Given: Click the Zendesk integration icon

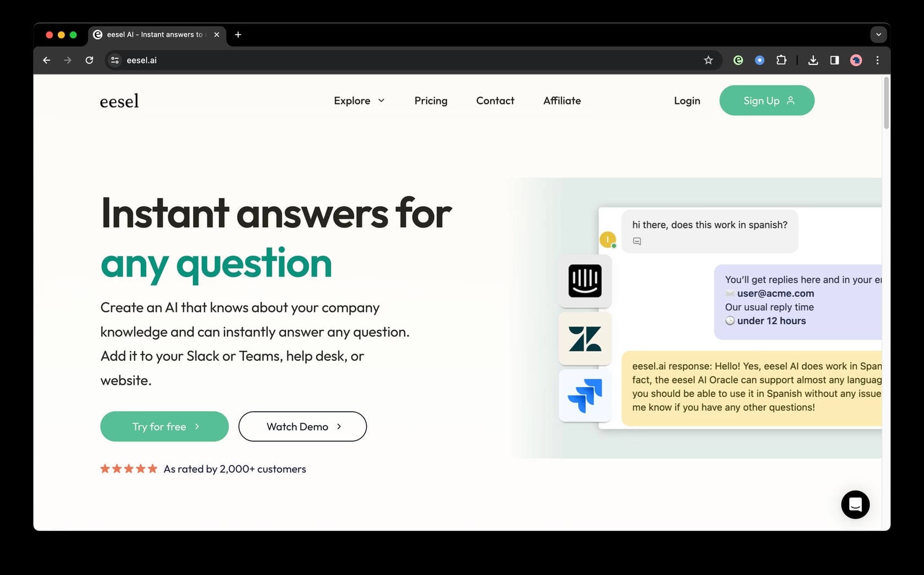Looking at the screenshot, I should [585, 339].
